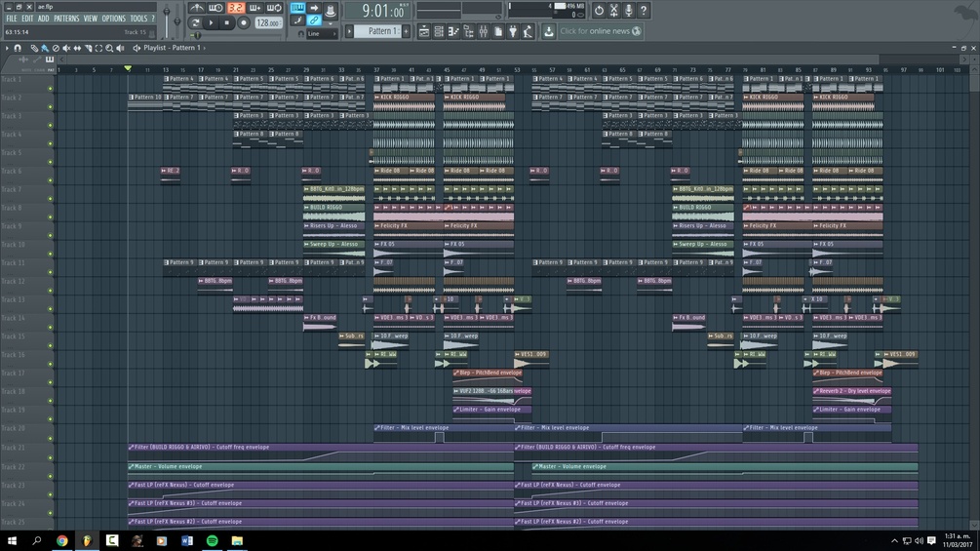980x551 pixels.
Task: Click plus button next to Pattern 1
Action: (406, 31)
